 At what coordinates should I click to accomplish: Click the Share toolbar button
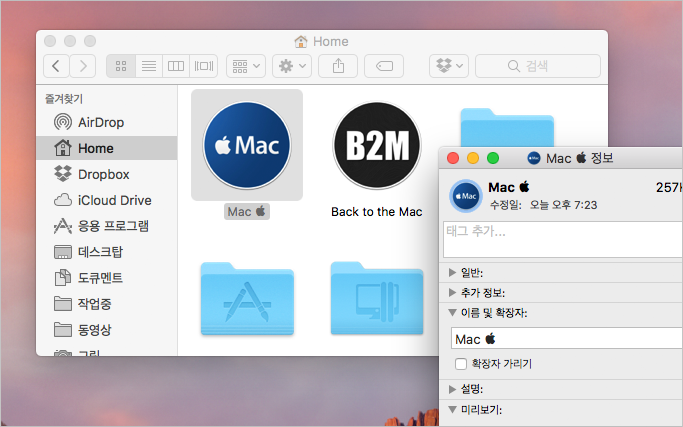coord(338,66)
